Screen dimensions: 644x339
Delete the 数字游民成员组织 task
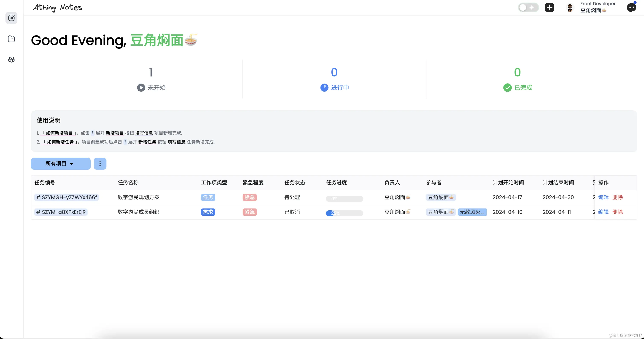point(618,212)
